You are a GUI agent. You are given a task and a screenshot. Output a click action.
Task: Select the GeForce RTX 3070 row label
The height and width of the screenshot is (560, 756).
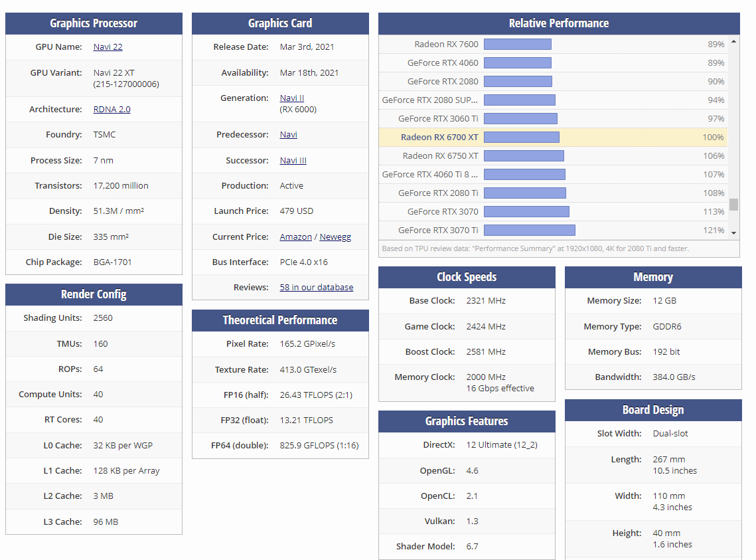443,212
